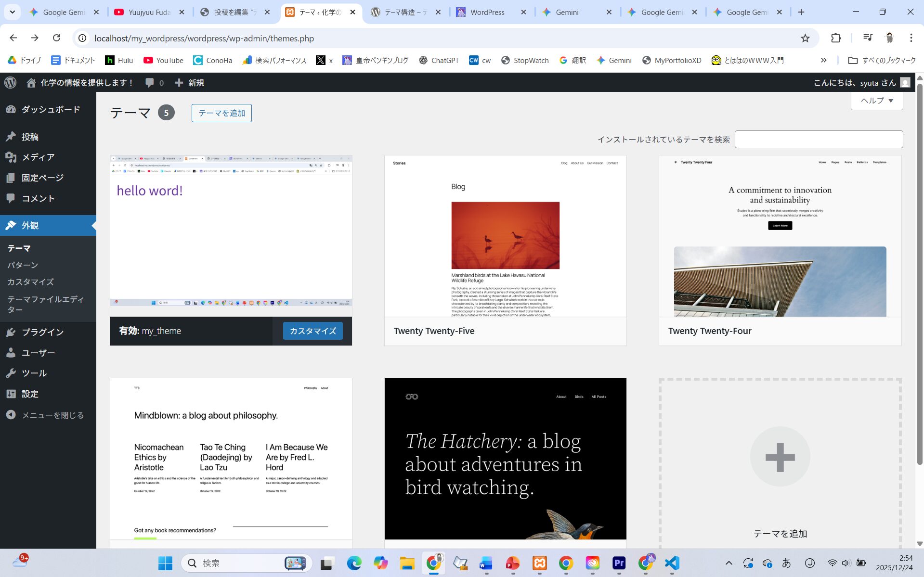924x577 pixels.
Task: Select the Twenty Twenty-Five theme thumbnail
Action: pyautogui.click(x=505, y=236)
